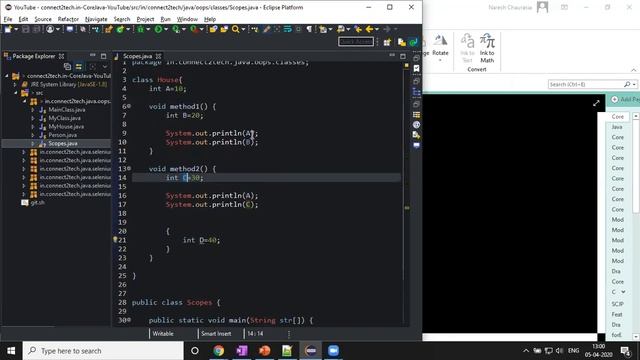Open dropdown next to Back navigation arrow
The width and height of the screenshot is (640, 360).
pyautogui.click(x=377, y=29)
